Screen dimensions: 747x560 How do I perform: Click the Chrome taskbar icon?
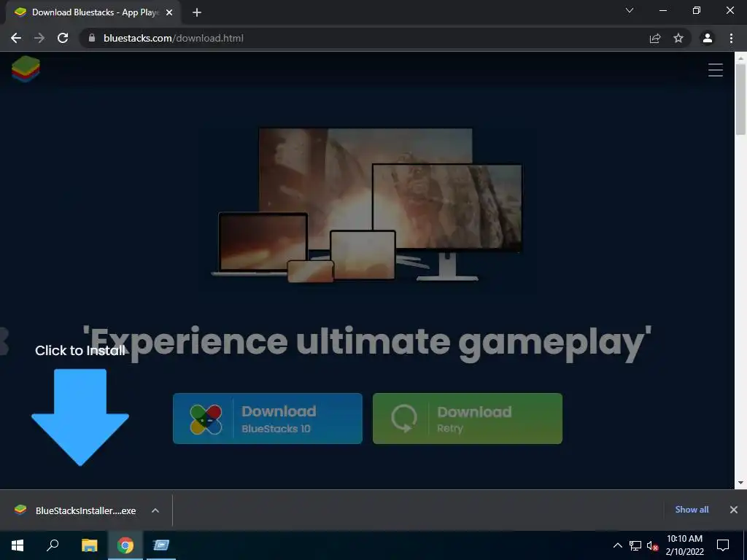pos(125,545)
